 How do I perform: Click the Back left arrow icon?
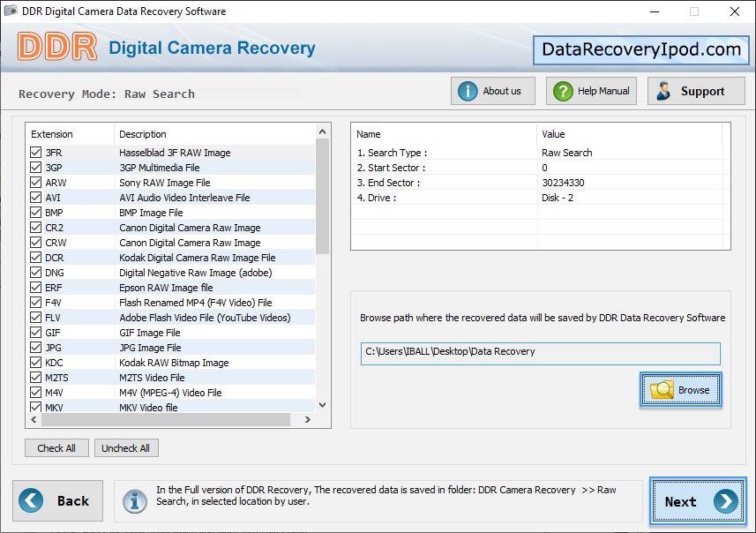[31, 500]
